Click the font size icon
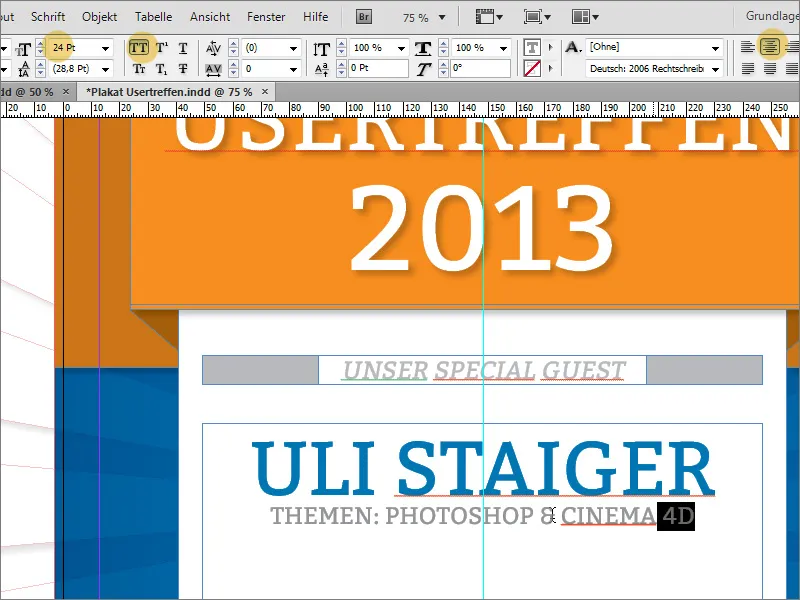 point(23,49)
